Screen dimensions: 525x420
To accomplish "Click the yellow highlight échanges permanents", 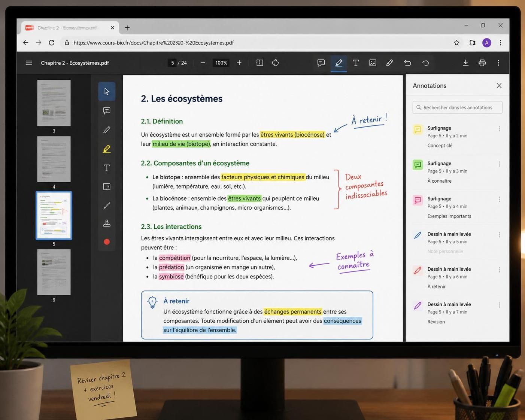I will [293, 311].
